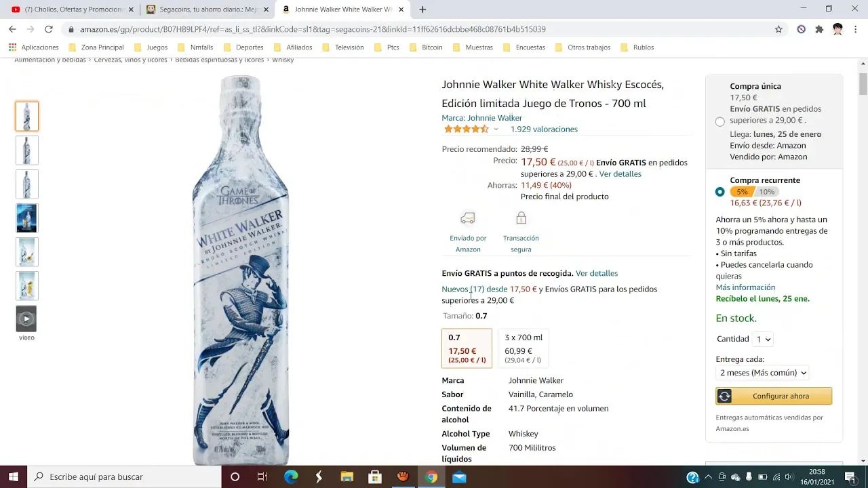Switch to the Segacoins browser tab
The width and height of the screenshot is (868, 488).
click(208, 9)
